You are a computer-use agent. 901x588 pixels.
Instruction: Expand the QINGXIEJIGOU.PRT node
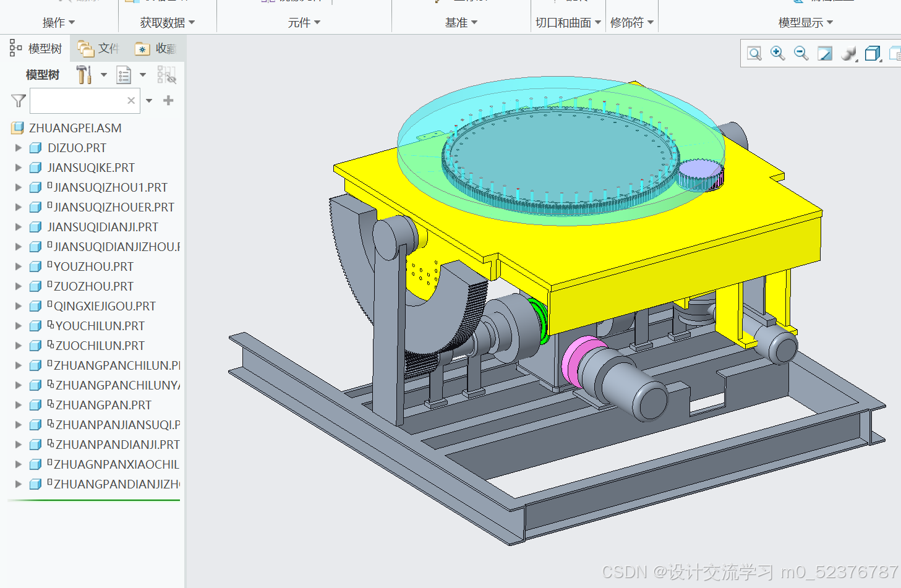[18, 306]
